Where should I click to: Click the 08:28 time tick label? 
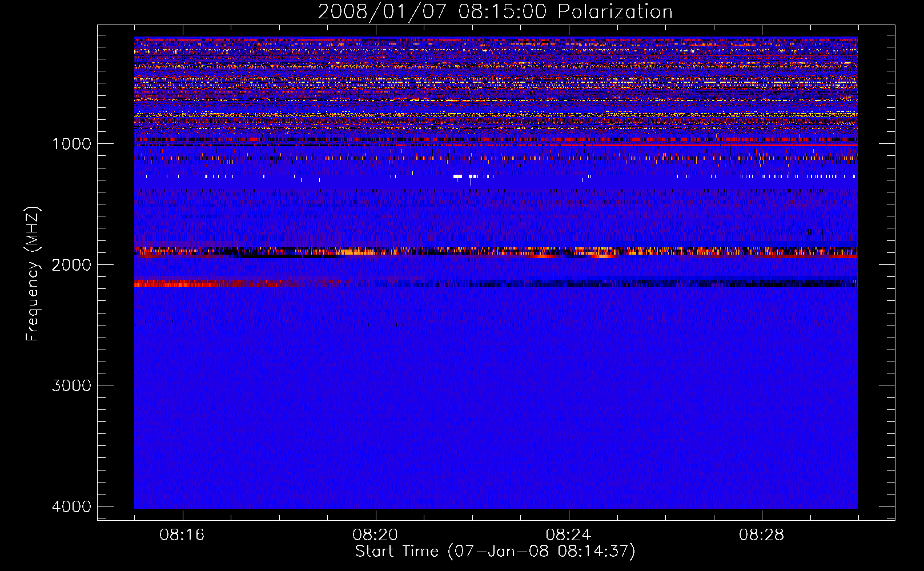[761, 535]
